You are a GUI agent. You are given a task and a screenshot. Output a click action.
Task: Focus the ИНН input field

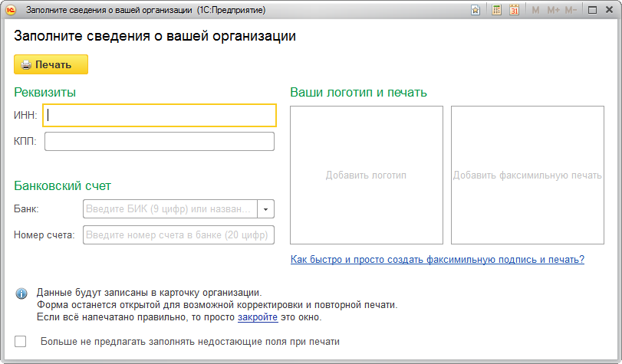tap(160, 116)
